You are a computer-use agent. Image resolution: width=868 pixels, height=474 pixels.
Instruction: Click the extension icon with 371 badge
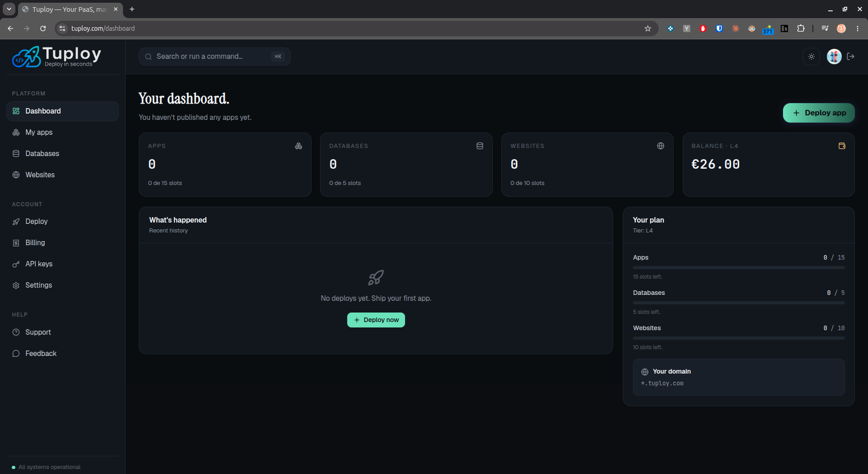tap(768, 29)
